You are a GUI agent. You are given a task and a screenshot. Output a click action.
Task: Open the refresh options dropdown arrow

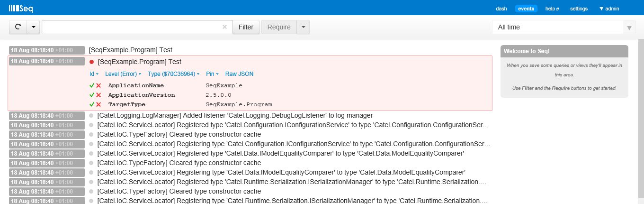tap(33, 27)
